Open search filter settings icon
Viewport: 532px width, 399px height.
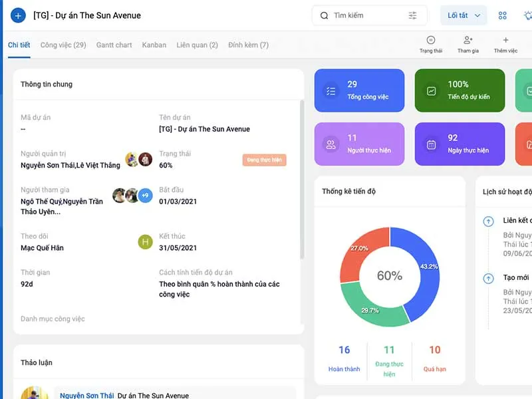pos(413,15)
